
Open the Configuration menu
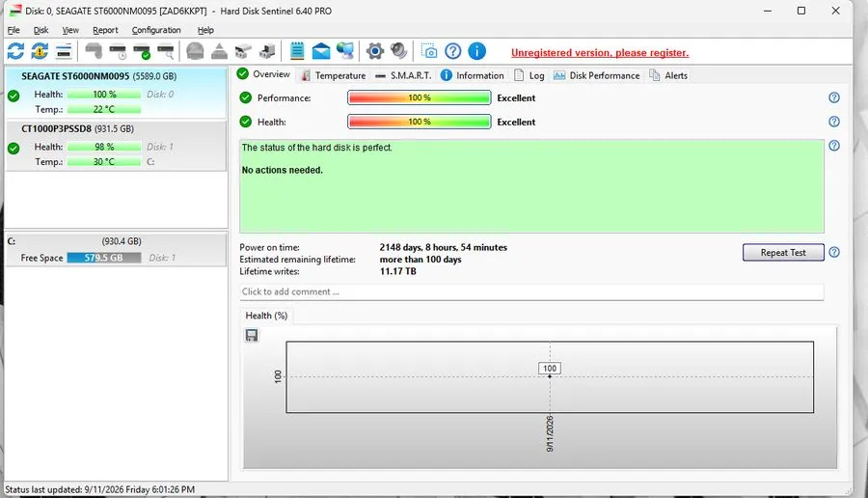click(x=156, y=30)
